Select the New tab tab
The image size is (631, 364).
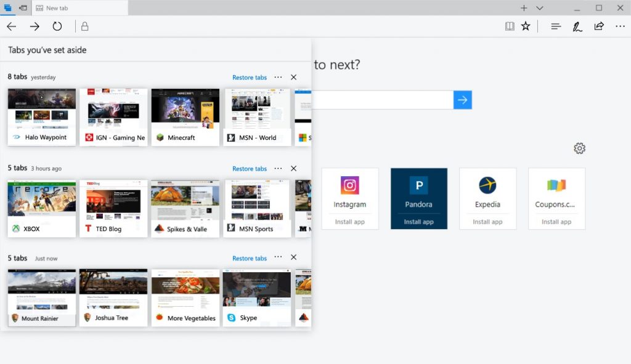pos(79,8)
